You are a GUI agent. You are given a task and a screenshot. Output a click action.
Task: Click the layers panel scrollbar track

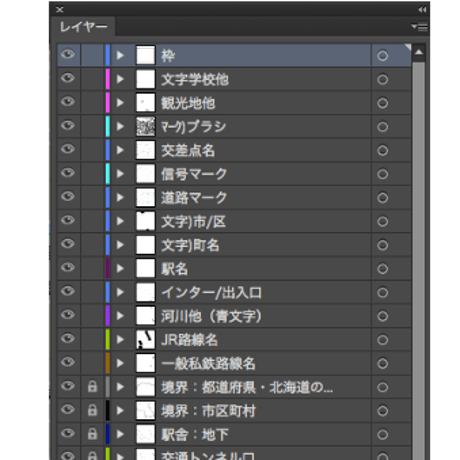point(419,260)
